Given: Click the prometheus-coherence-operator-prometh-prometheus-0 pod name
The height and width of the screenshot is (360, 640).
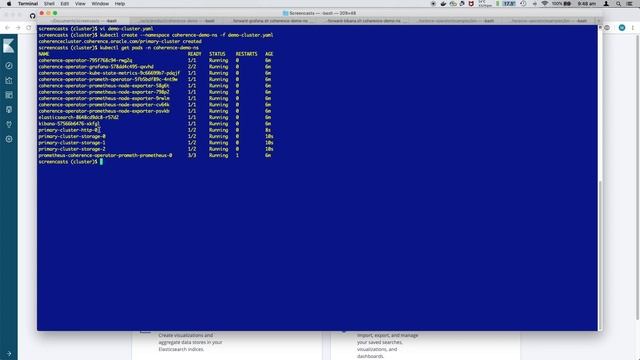Looking at the screenshot, I should coord(105,156).
